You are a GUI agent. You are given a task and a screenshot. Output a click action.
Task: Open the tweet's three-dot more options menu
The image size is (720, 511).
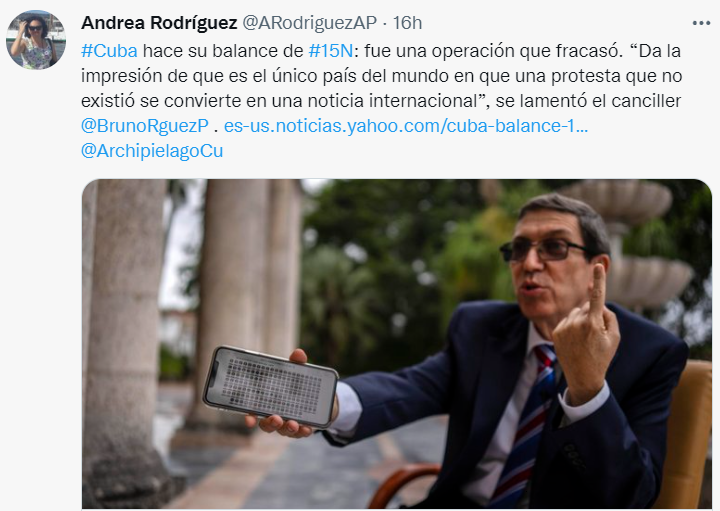[701, 23]
